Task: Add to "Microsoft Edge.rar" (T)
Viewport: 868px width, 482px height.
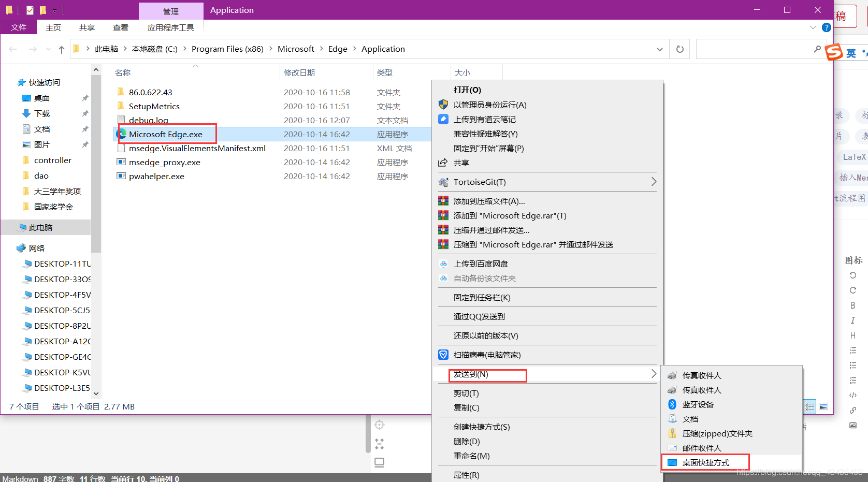Action: pyautogui.click(x=547, y=215)
